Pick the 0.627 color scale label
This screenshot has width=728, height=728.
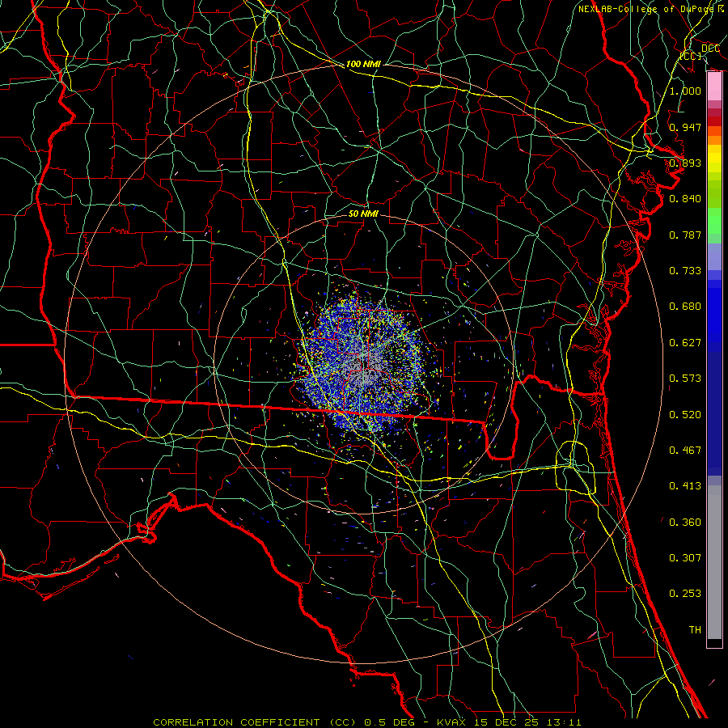(x=685, y=343)
